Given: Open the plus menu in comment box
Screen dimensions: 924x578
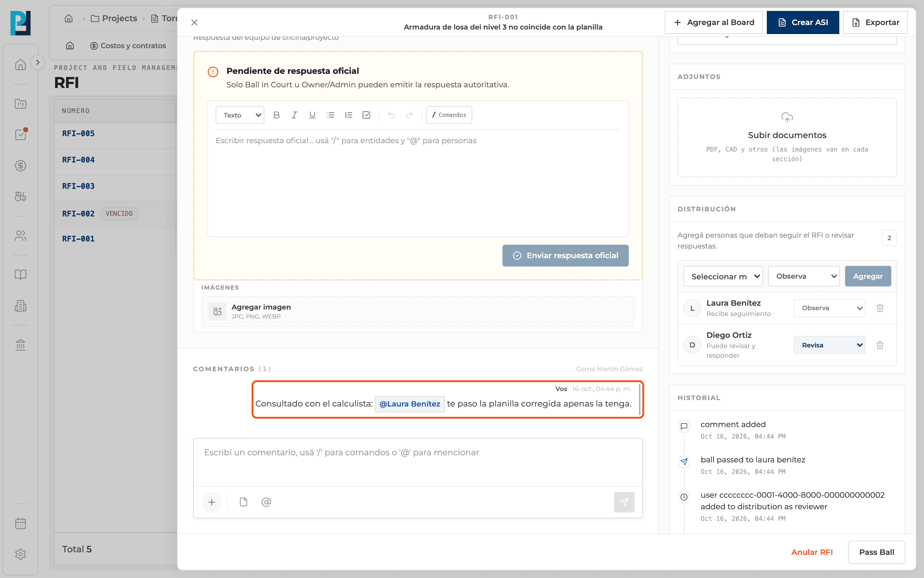Looking at the screenshot, I should coord(211,502).
